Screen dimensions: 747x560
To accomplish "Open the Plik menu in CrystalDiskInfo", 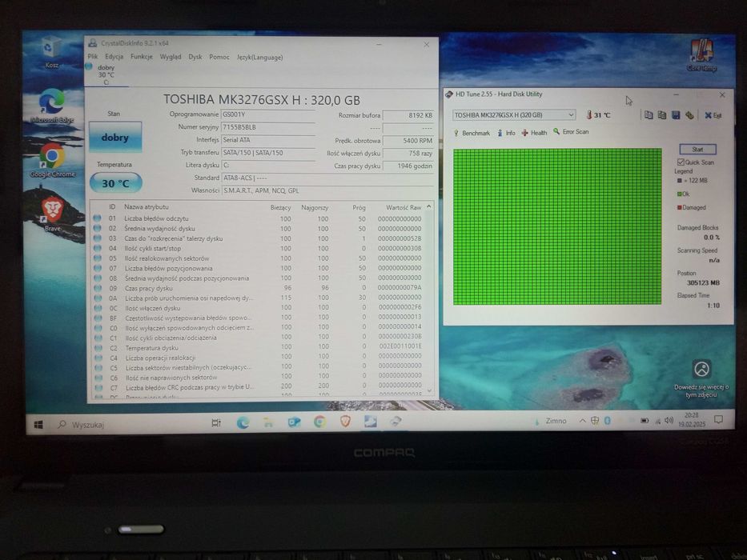I will (93, 57).
